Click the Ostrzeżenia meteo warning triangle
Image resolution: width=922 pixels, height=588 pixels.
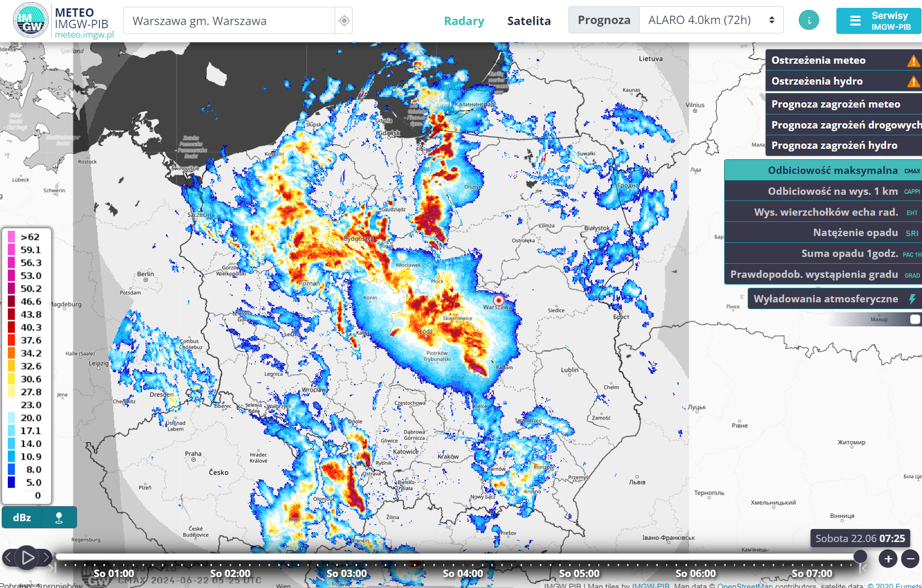click(x=913, y=61)
